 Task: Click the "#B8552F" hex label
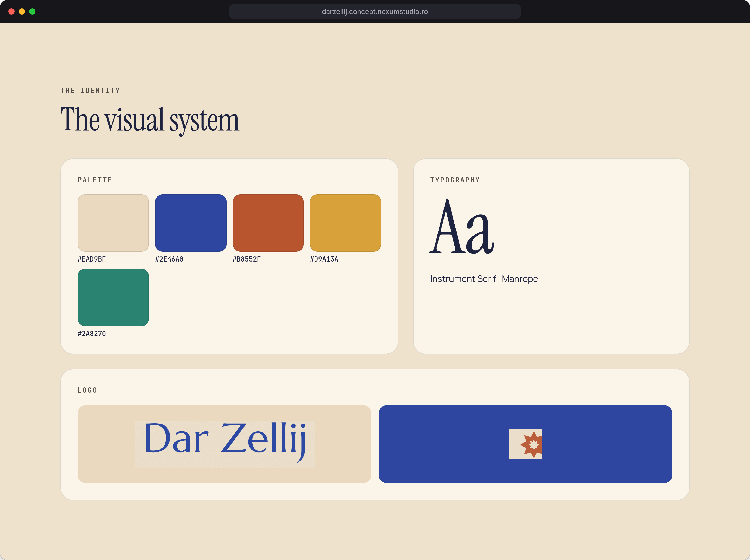(x=247, y=259)
